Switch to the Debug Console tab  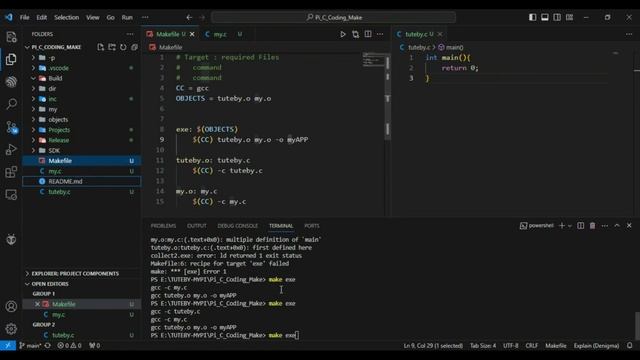[x=238, y=226]
